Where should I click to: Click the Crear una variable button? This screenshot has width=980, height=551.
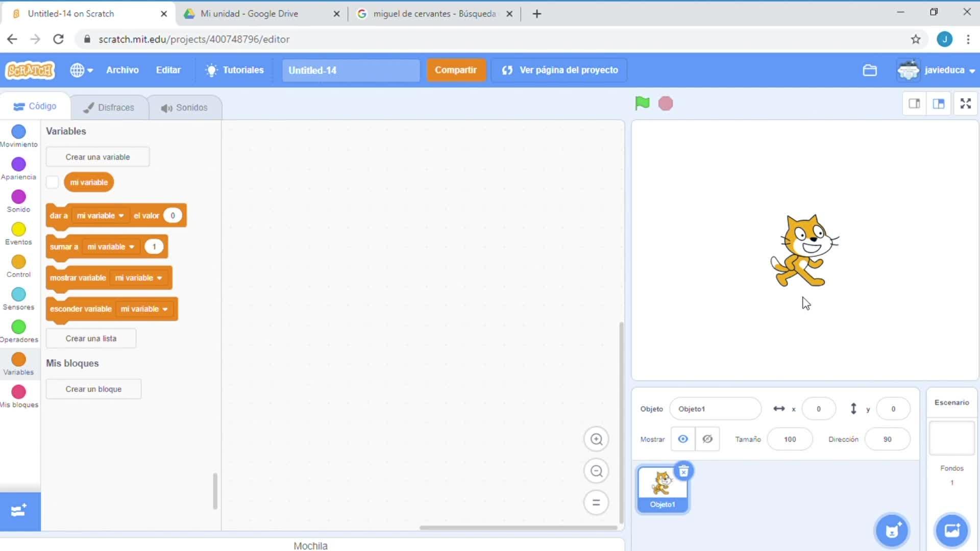pyautogui.click(x=97, y=157)
